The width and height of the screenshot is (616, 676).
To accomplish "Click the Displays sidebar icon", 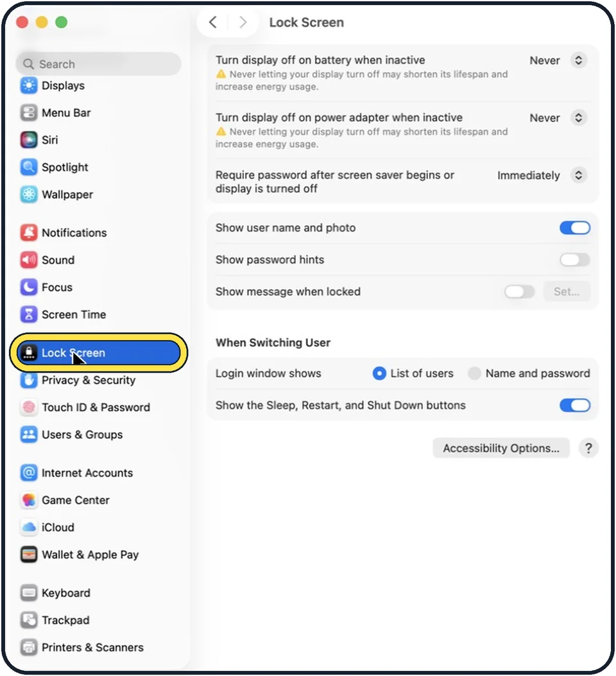I will (x=29, y=85).
